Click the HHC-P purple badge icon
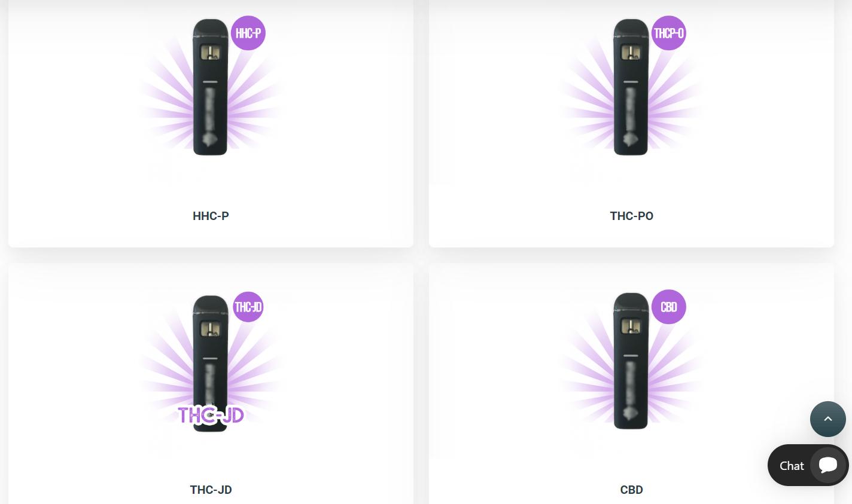Image resolution: width=852 pixels, height=504 pixels. click(248, 33)
